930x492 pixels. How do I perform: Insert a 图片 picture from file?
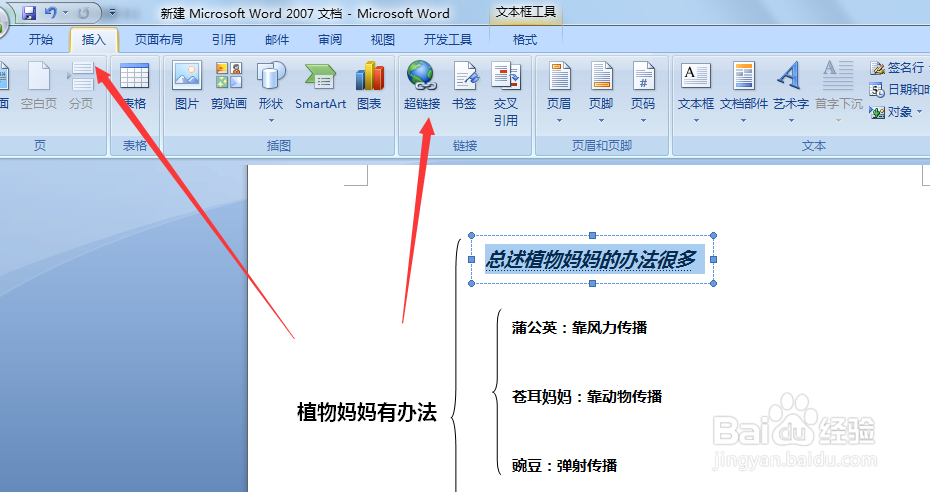pos(187,86)
